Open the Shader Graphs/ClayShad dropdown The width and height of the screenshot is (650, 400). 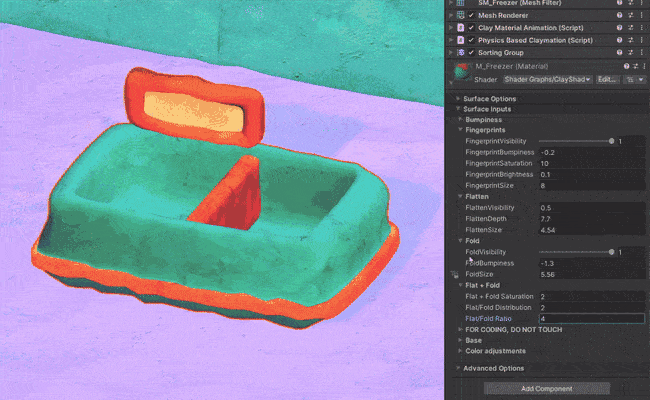[x=547, y=79]
